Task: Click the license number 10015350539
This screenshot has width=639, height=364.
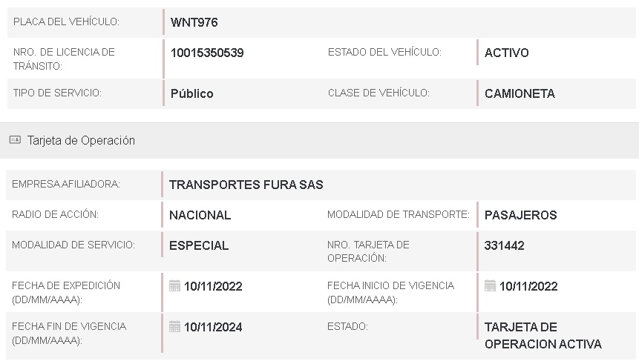Action: point(207,53)
